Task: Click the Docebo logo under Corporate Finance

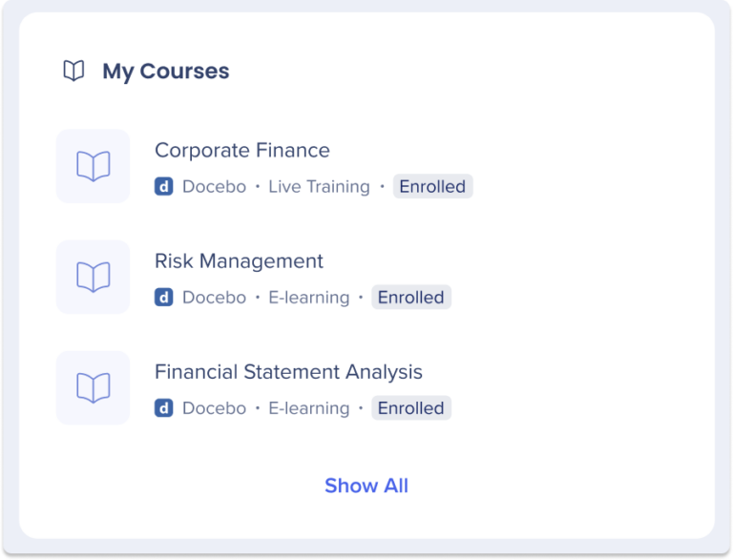Action: point(164,187)
